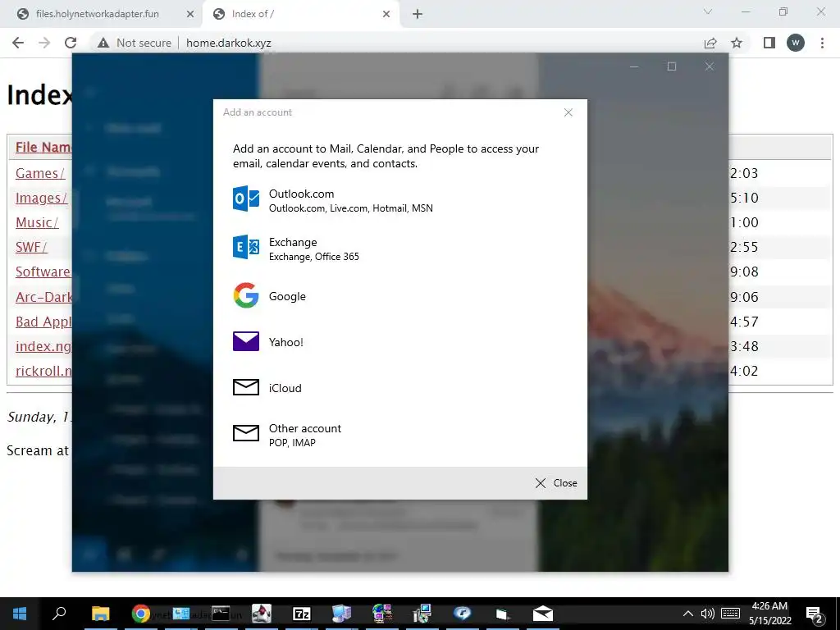Open the SWF/ folder link
The image size is (840, 630).
pos(32,247)
